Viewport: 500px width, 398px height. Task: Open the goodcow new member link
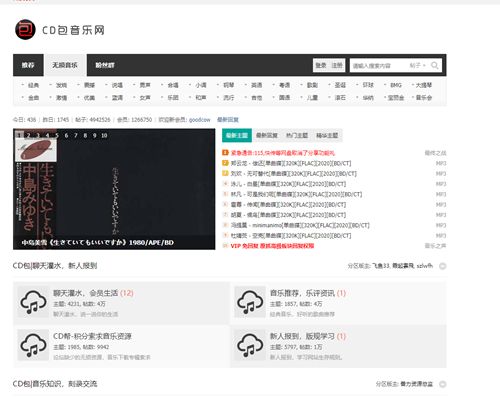tap(200, 119)
